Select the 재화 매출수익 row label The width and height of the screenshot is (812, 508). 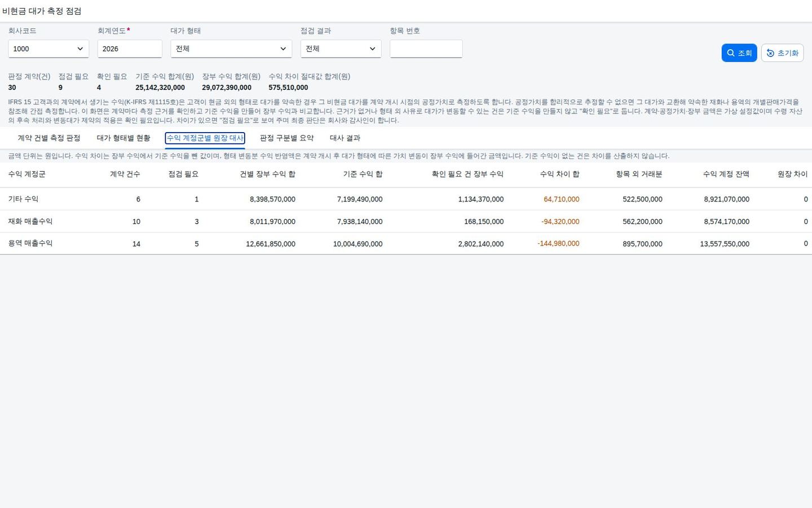tap(30, 221)
